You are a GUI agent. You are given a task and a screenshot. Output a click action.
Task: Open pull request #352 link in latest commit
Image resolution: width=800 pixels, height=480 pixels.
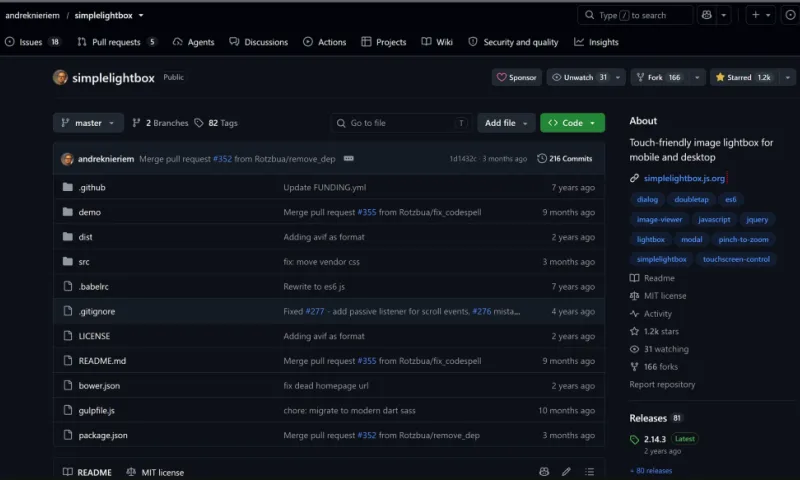tap(222, 159)
